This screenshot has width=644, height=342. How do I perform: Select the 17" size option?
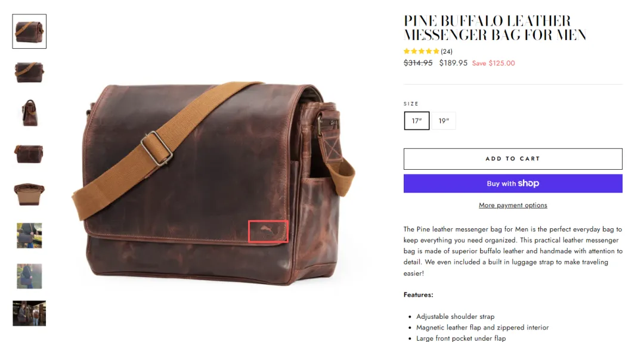coord(416,121)
